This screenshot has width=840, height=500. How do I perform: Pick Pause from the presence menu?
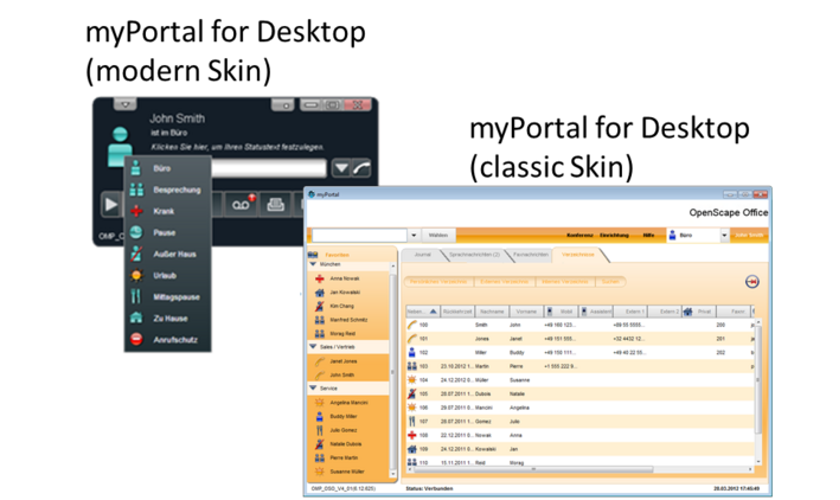pyautogui.click(x=168, y=233)
